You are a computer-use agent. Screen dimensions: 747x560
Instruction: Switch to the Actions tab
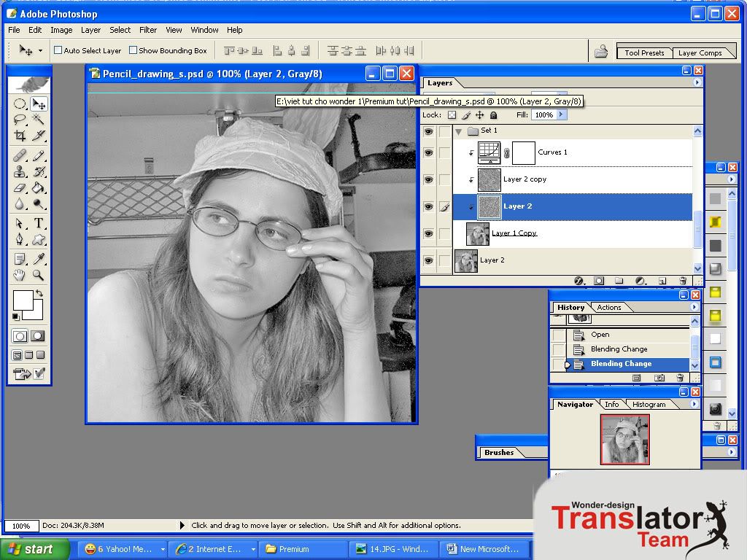pos(609,307)
